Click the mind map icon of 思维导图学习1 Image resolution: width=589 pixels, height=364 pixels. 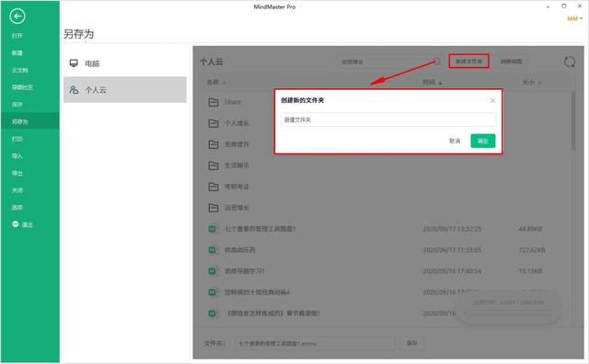[214, 271]
